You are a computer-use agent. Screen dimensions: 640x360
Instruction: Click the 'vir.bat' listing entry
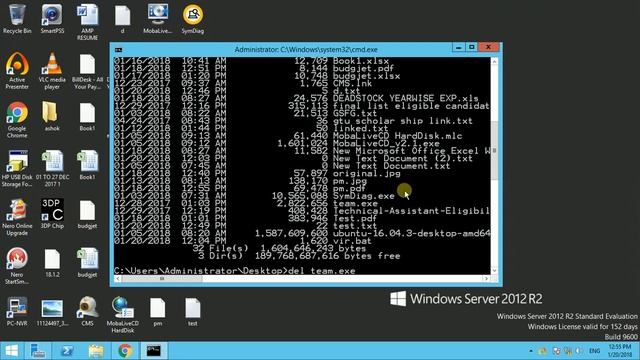click(352, 241)
